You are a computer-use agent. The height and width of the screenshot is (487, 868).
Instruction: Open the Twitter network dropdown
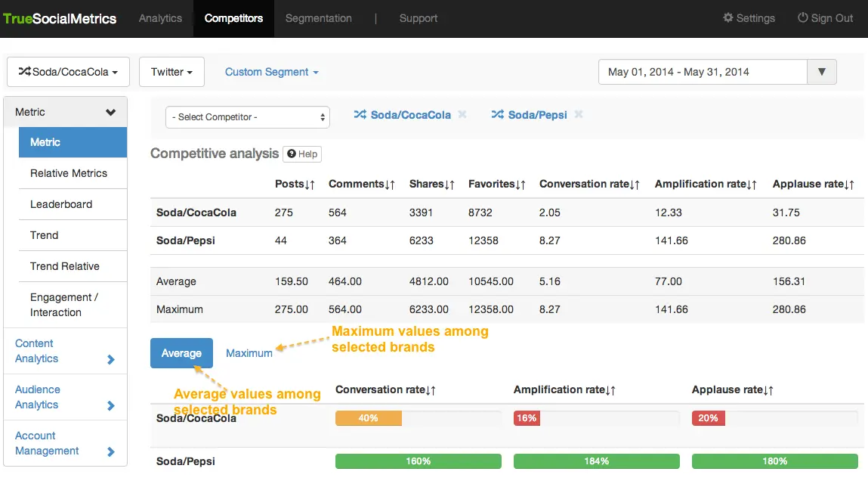click(171, 72)
